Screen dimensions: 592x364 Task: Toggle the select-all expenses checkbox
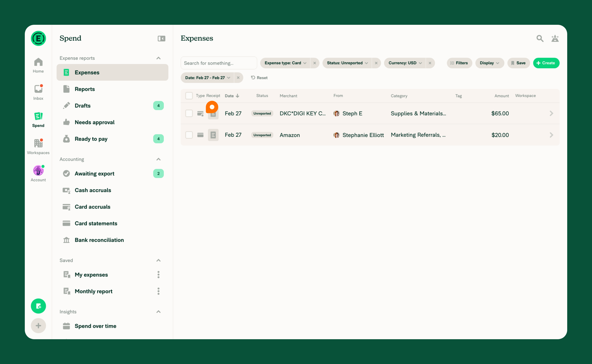[189, 96]
